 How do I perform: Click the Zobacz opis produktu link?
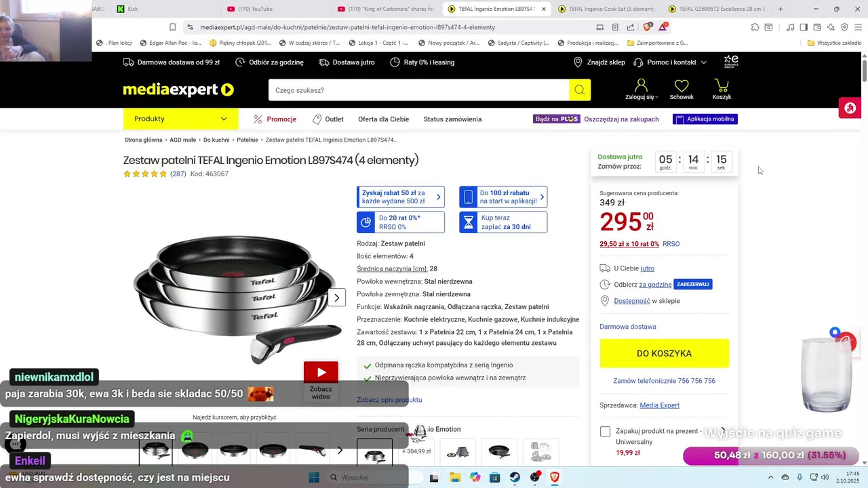tap(389, 400)
